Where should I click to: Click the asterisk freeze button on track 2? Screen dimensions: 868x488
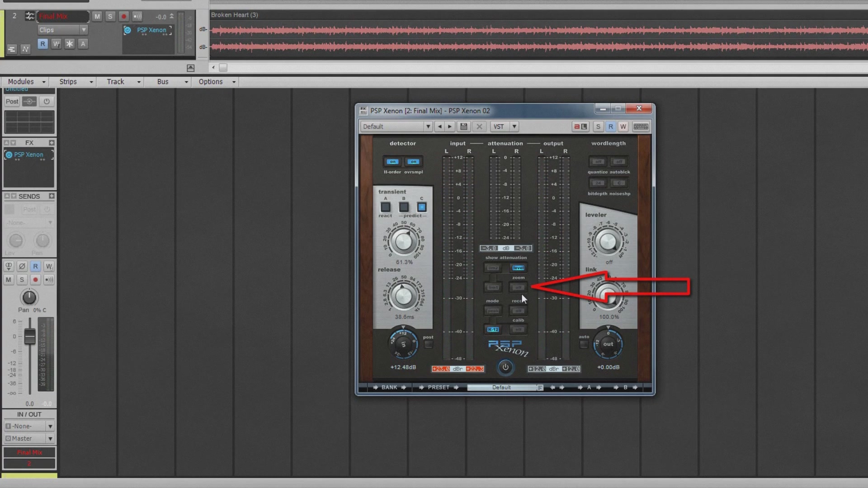click(x=70, y=44)
